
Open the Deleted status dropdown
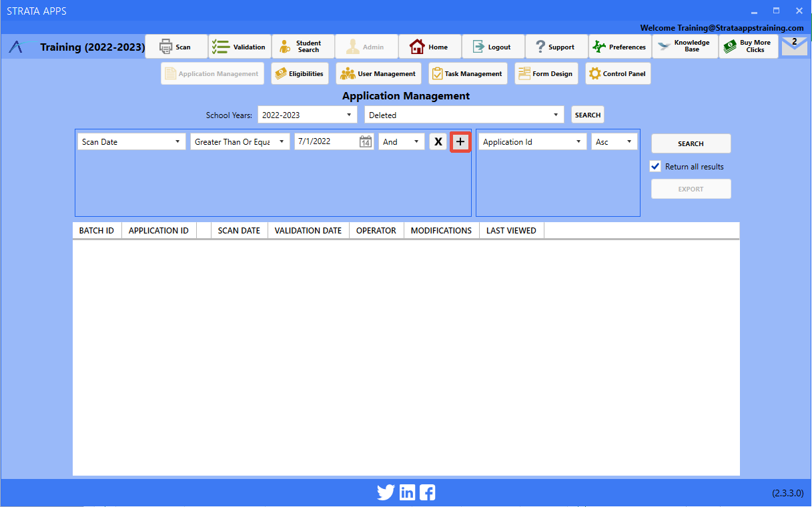pyautogui.click(x=464, y=115)
